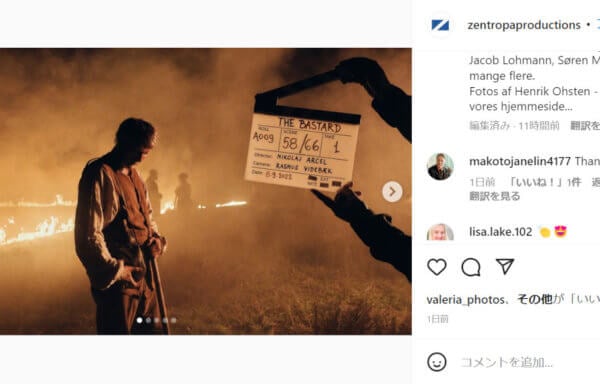The image size is (600, 384).
Task: Show list of others who liked
Action: (x=535, y=299)
